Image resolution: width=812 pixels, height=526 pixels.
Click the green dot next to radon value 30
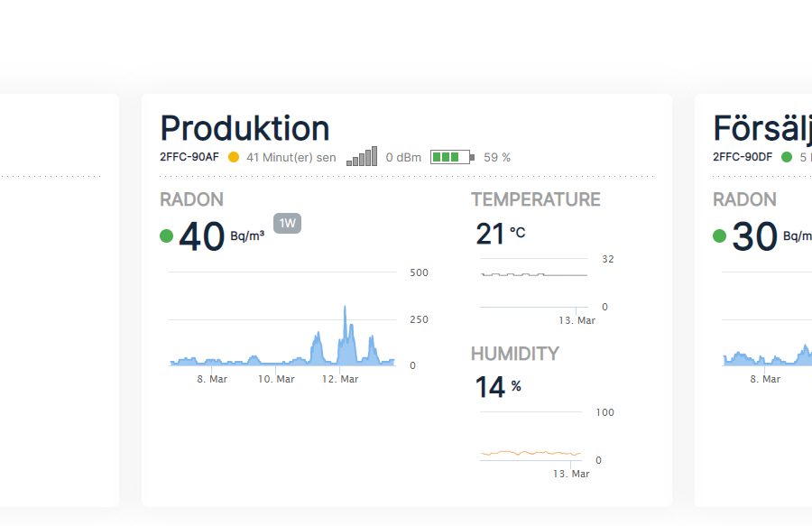point(718,235)
